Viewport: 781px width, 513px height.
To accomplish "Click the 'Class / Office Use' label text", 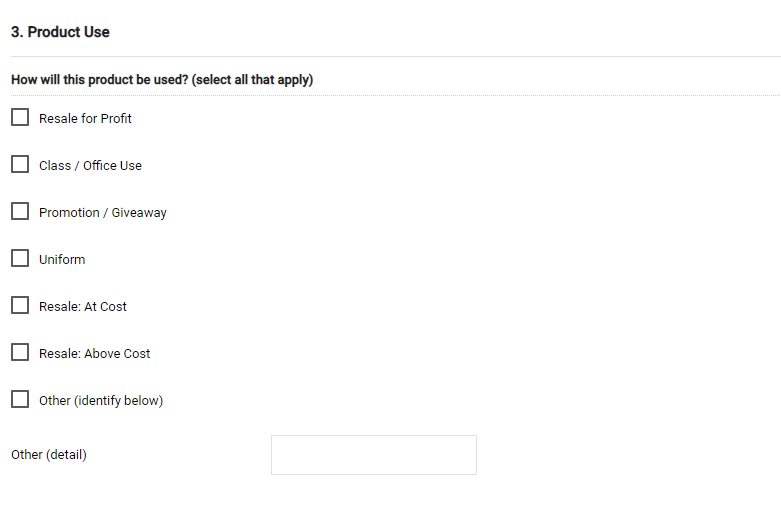I will click(90, 166).
